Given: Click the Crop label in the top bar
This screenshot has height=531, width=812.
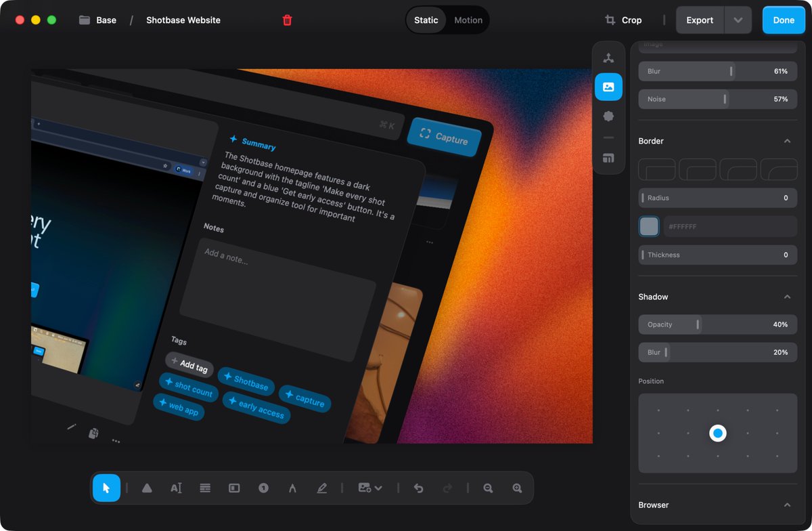Looking at the screenshot, I should point(631,20).
